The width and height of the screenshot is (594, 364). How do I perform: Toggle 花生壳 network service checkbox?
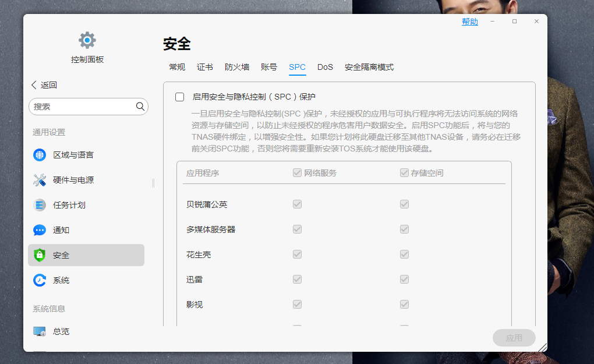[298, 254]
